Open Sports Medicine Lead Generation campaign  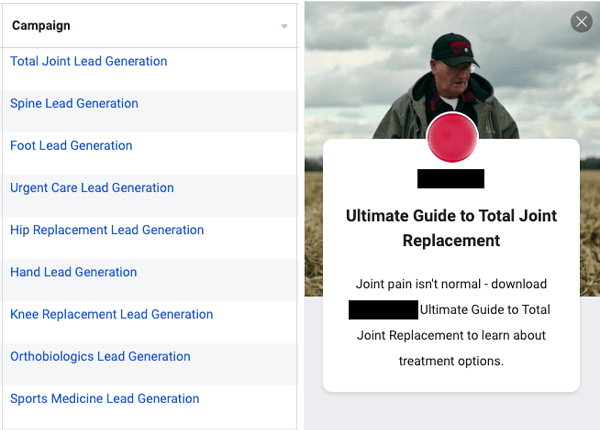coord(105,398)
